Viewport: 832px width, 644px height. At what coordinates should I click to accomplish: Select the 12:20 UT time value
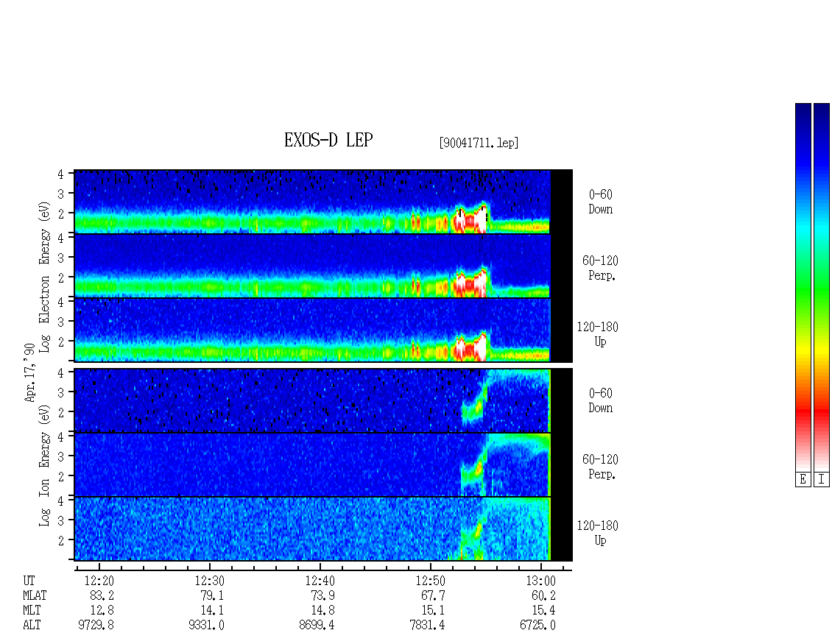tap(99, 581)
